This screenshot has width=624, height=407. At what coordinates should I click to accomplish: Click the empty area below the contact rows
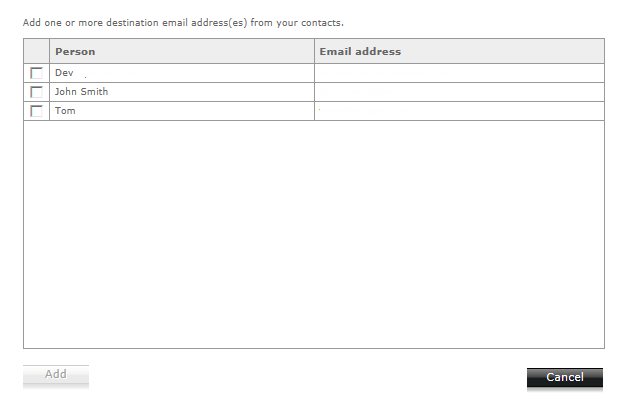click(314, 234)
